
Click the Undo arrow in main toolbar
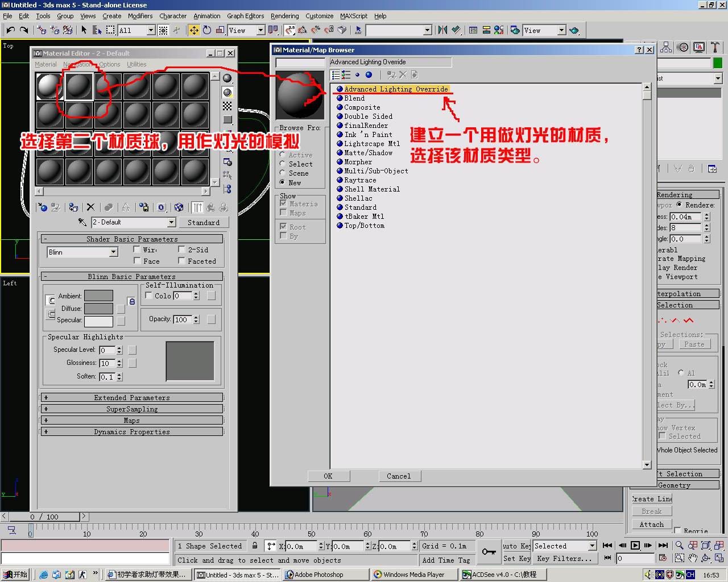click(x=10, y=30)
